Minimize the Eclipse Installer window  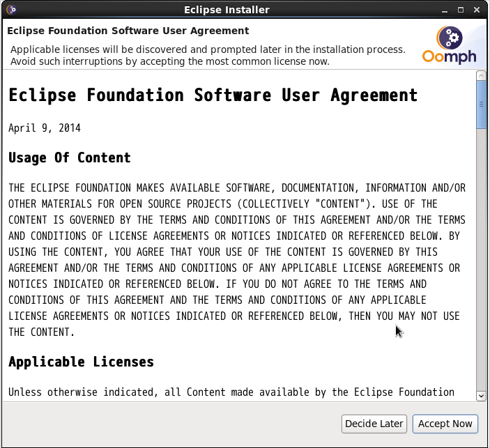tap(445, 10)
